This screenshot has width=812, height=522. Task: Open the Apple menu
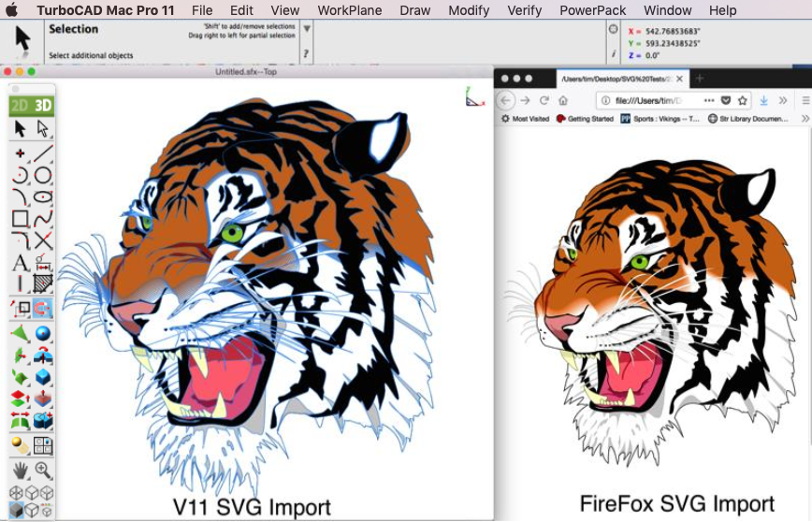tap(11, 9)
